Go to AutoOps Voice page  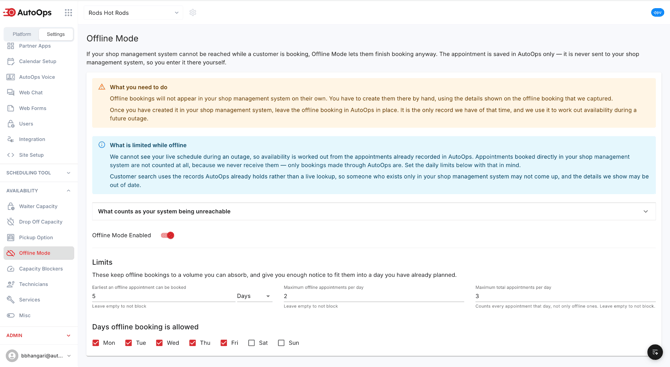click(x=39, y=77)
